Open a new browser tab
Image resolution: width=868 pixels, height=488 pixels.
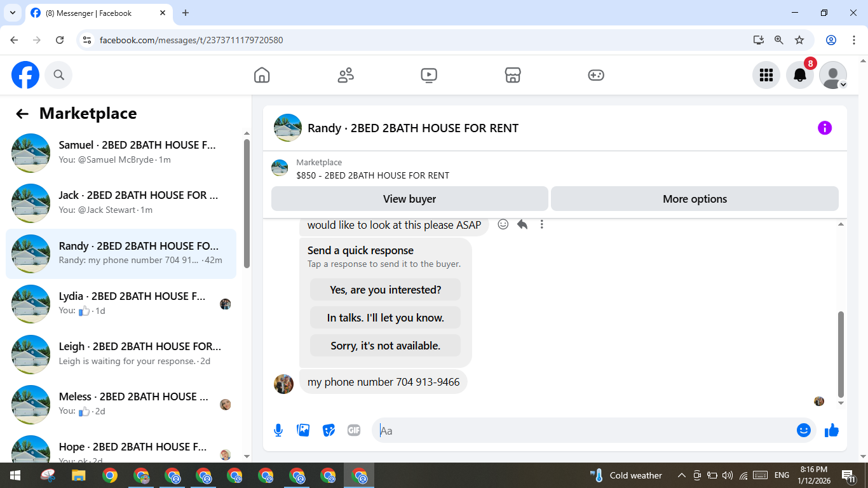[x=186, y=13]
